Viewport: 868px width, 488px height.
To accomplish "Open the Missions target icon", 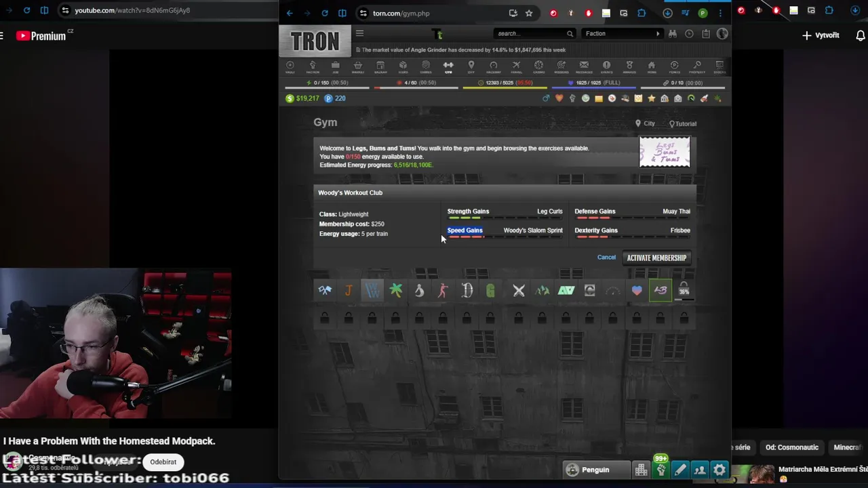I will (x=561, y=66).
